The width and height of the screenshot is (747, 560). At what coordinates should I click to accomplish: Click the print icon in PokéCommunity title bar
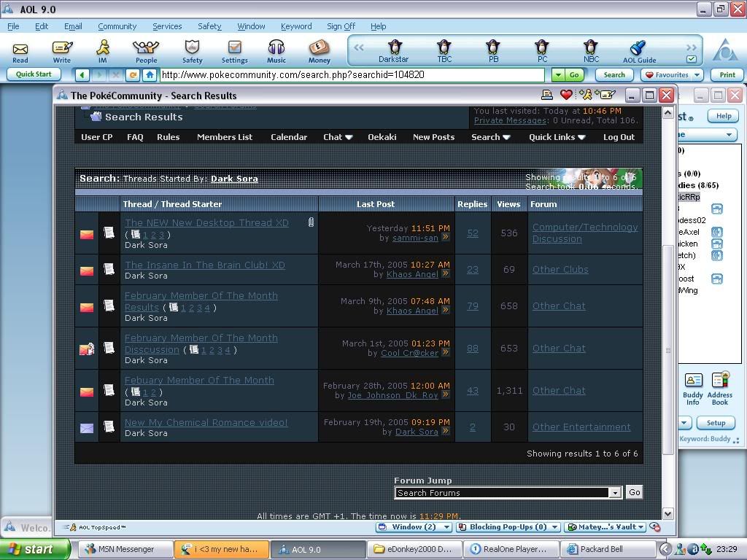[x=547, y=95]
